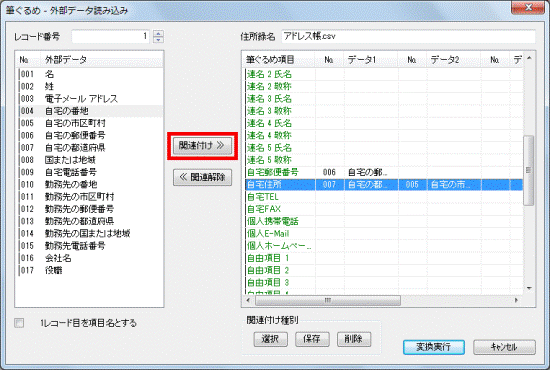
Task: Toggle the 1レコード目を項目名とする checkbox
Action: point(19,323)
